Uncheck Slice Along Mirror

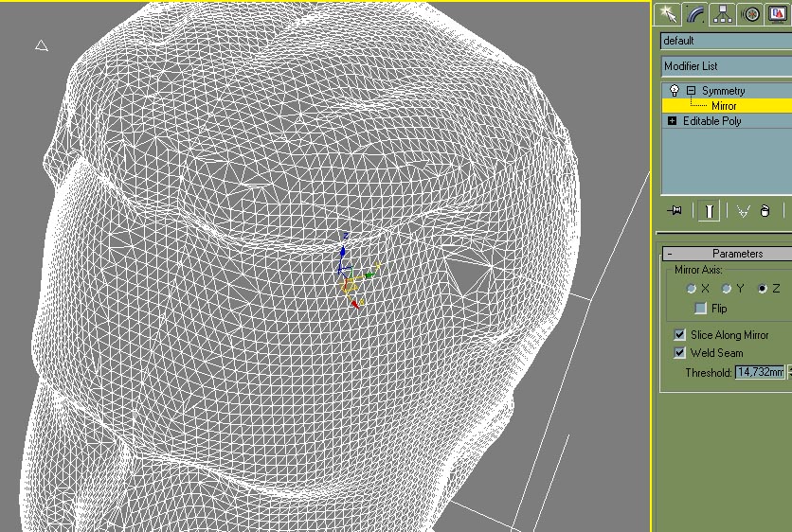click(x=679, y=334)
